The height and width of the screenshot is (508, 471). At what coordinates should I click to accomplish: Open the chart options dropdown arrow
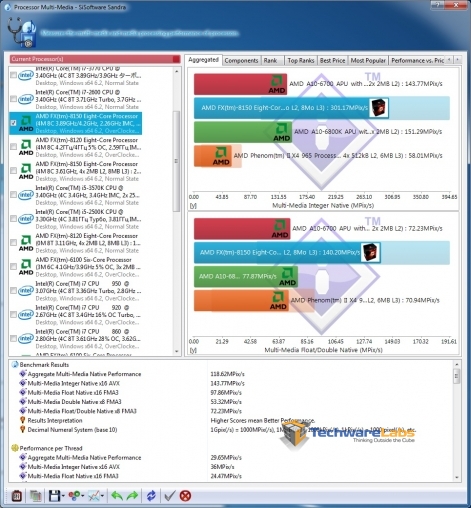click(102, 496)
